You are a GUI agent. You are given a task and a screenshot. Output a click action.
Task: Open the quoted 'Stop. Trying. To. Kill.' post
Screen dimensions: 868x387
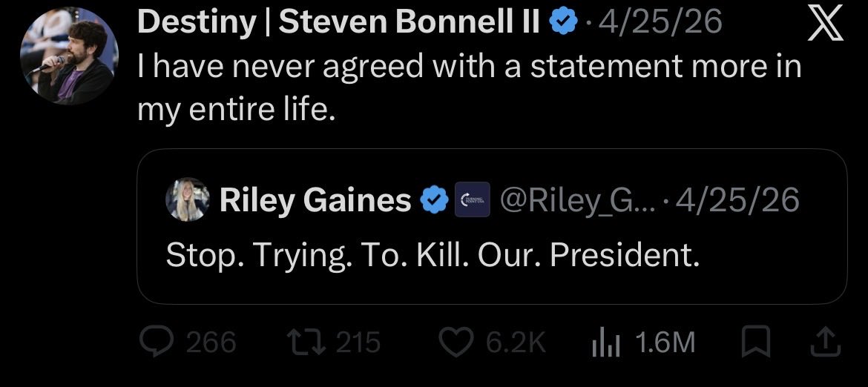click(492, 226)
